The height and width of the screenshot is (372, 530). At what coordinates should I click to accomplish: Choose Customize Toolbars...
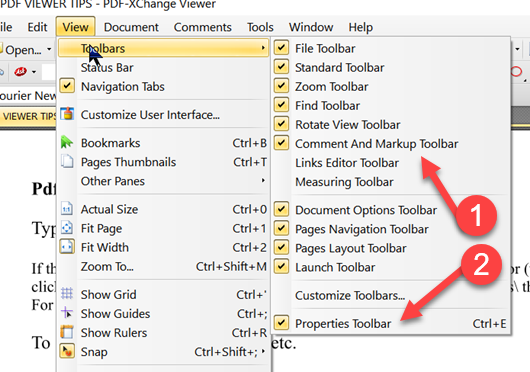click(391, 295)
